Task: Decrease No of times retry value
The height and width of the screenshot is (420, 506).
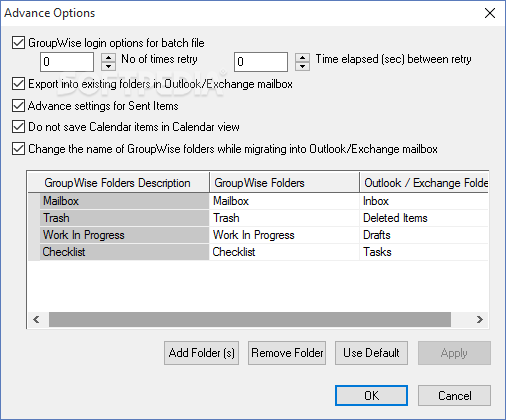Action: click(x=108, y=66)
